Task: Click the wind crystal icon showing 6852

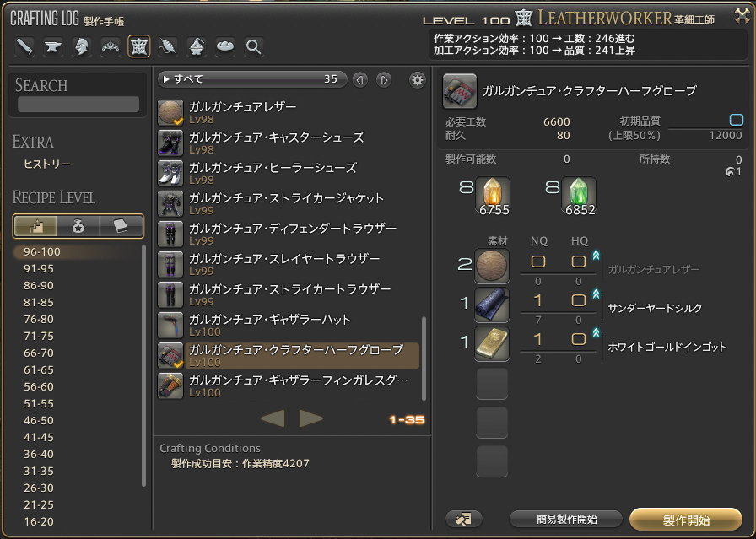Action: [579, 195]
